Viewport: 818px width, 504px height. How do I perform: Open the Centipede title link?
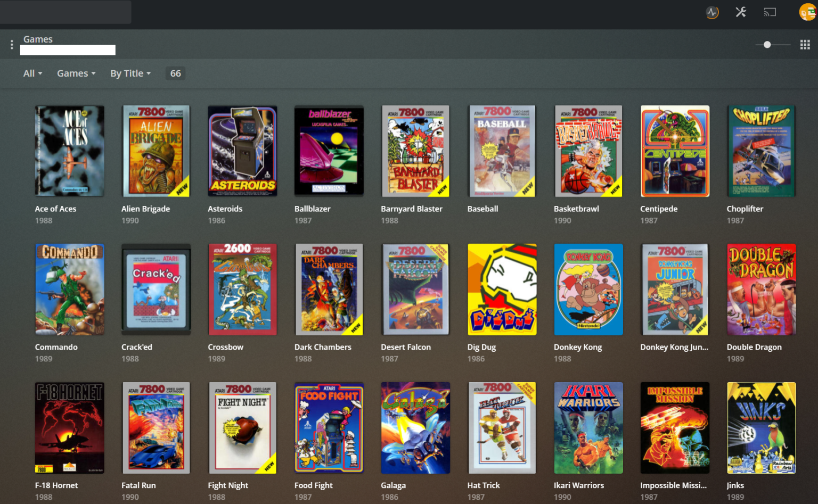click(659, 209)
